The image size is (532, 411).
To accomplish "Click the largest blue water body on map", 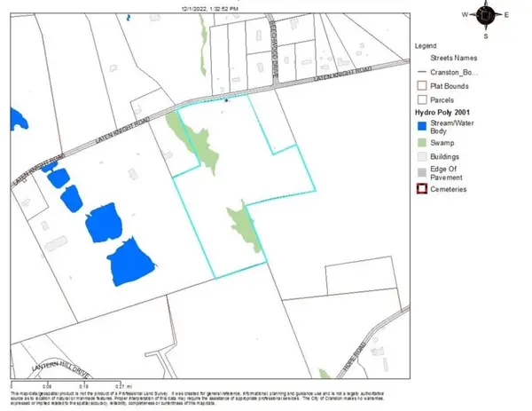I will click(x=129, y=263).
